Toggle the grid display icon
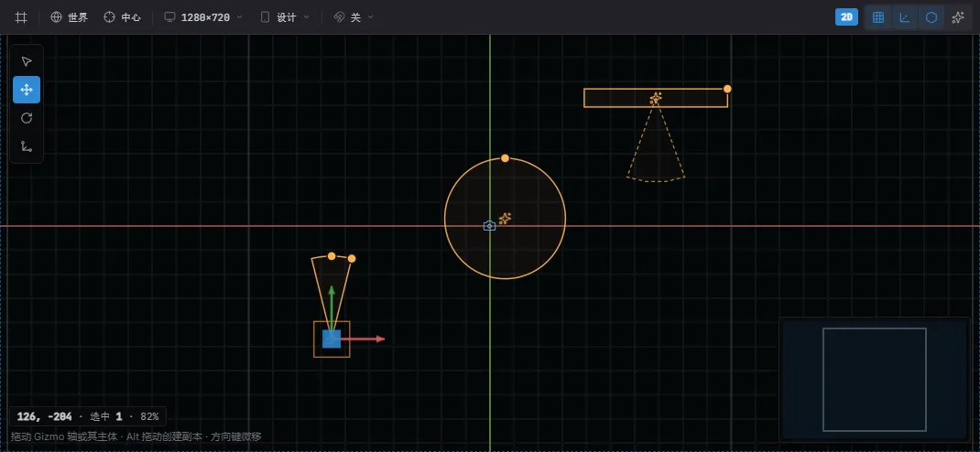 point(878,17)
